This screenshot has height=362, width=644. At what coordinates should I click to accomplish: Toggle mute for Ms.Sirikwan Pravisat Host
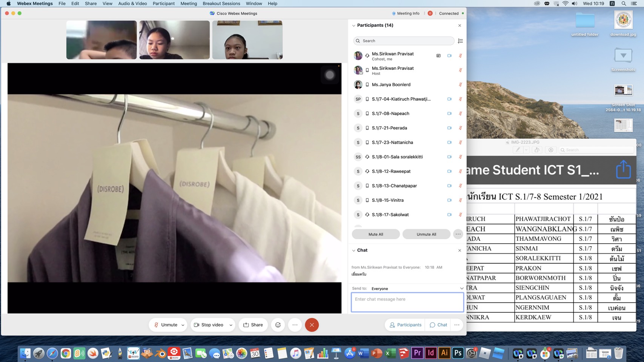[x=460, y=70]
